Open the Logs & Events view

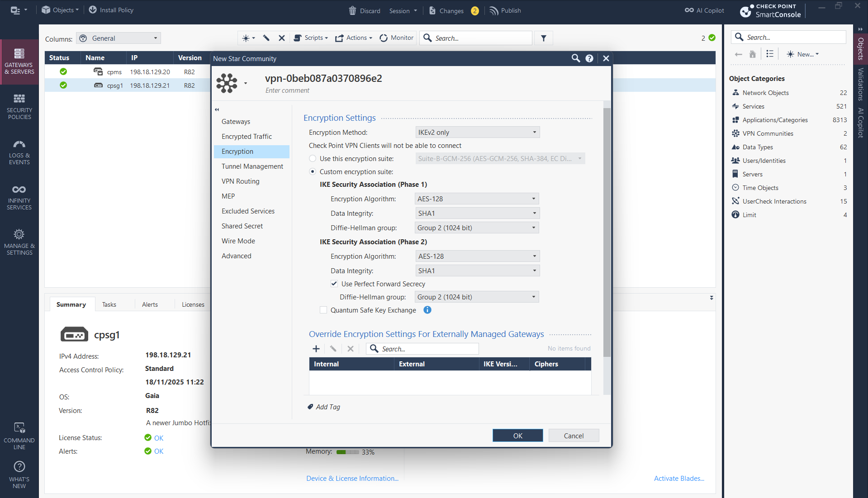(19, 152)
